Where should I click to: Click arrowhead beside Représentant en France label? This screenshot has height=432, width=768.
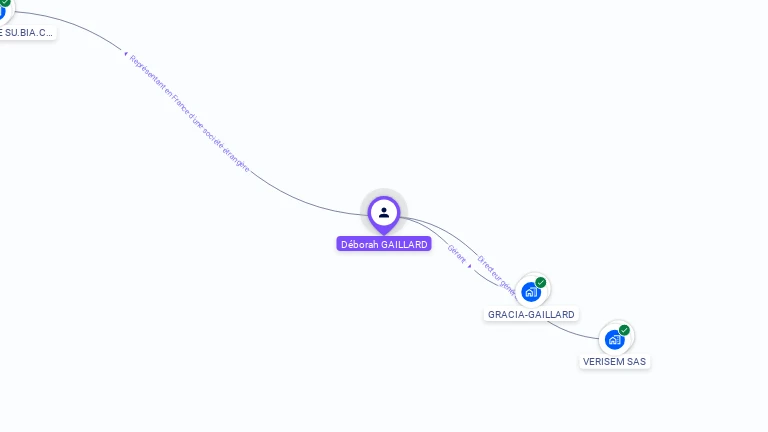tap(126, 54)
